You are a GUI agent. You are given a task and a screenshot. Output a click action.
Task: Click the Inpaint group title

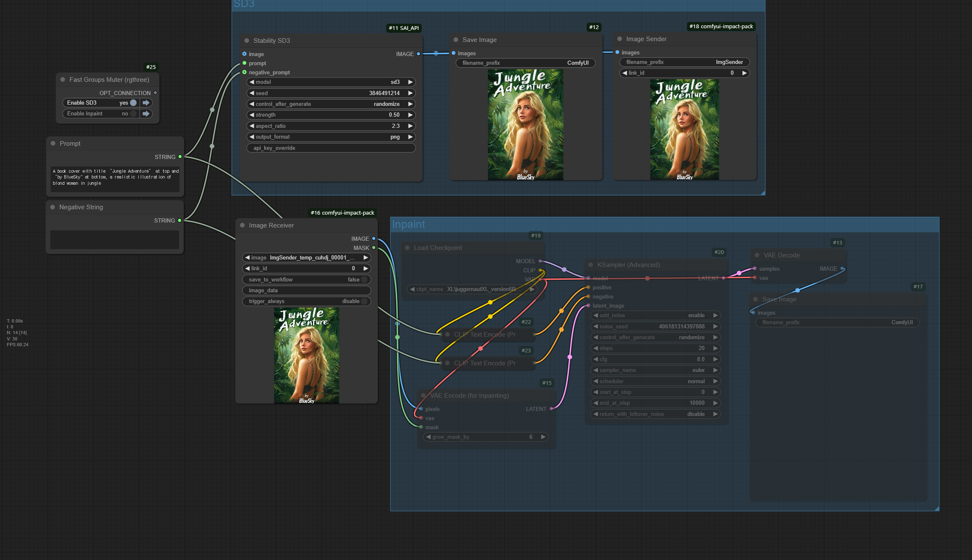coord(409,225)
